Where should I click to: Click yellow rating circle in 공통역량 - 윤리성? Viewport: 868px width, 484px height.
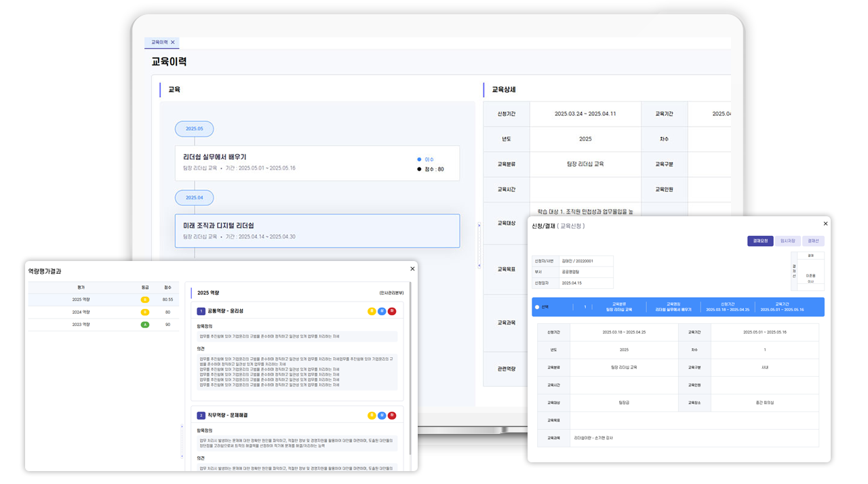(371, 311)
